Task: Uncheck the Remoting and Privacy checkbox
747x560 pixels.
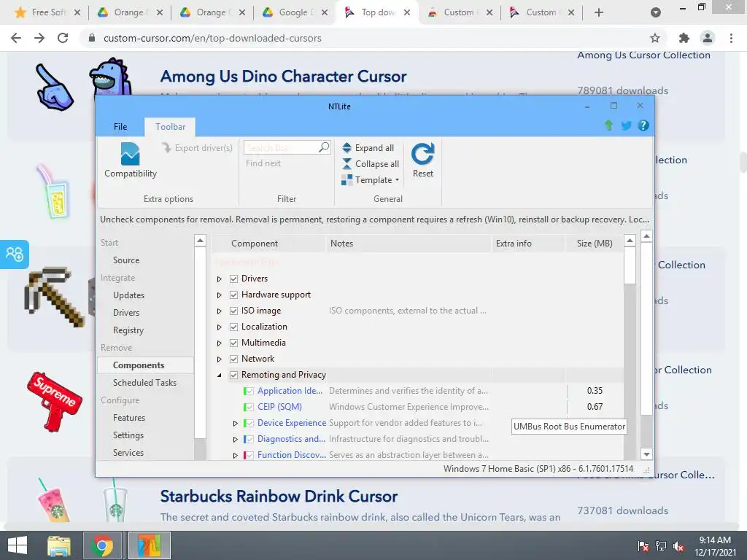Action: coord(234,376)
